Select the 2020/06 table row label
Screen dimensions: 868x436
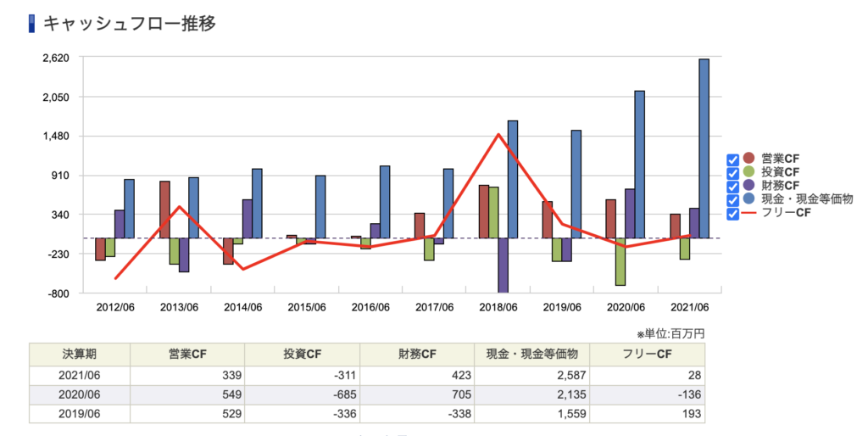80,395
